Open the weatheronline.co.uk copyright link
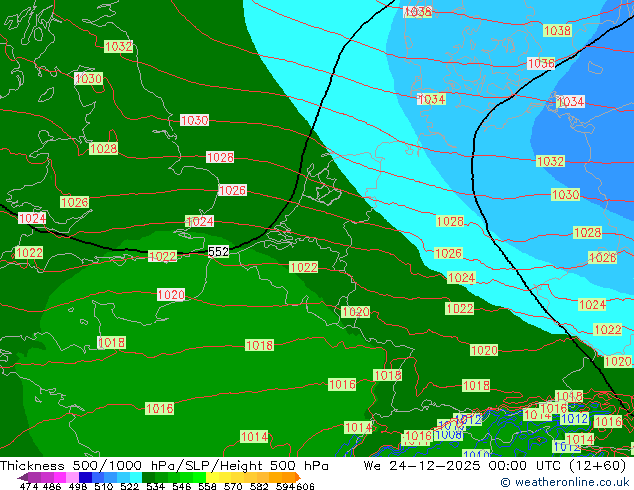 564,482
